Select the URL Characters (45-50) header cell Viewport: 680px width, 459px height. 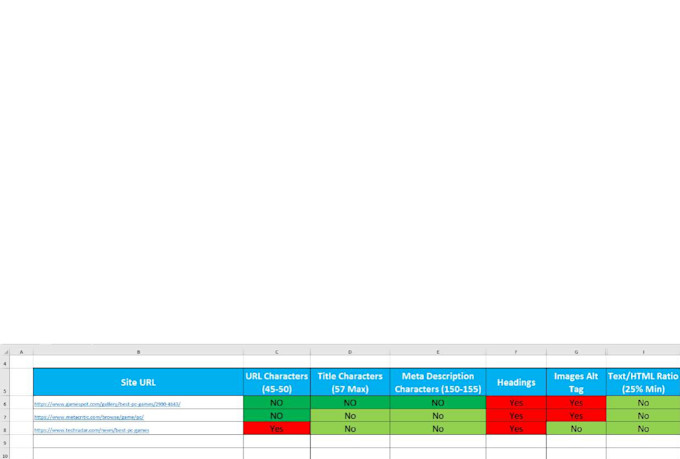pyautogui.click(x=277, y=382)
